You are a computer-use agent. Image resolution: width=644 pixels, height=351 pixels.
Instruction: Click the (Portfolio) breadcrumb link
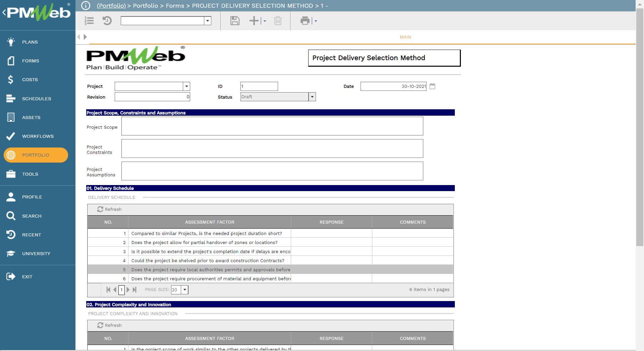pyautogui.click(x=111, y=6)
